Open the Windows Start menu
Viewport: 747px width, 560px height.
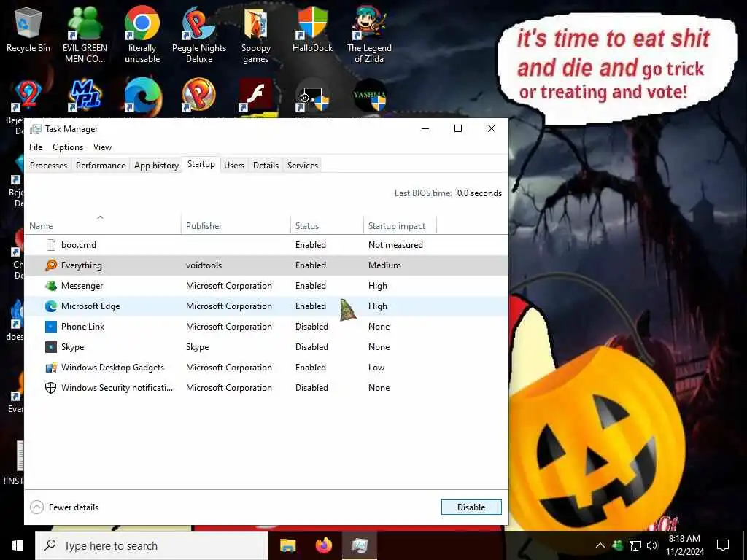click(18, 545)
